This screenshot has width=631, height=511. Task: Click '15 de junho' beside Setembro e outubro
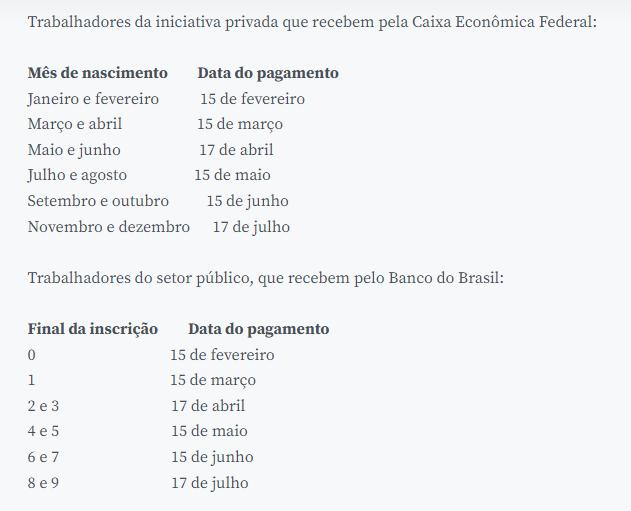click(247, 201)
